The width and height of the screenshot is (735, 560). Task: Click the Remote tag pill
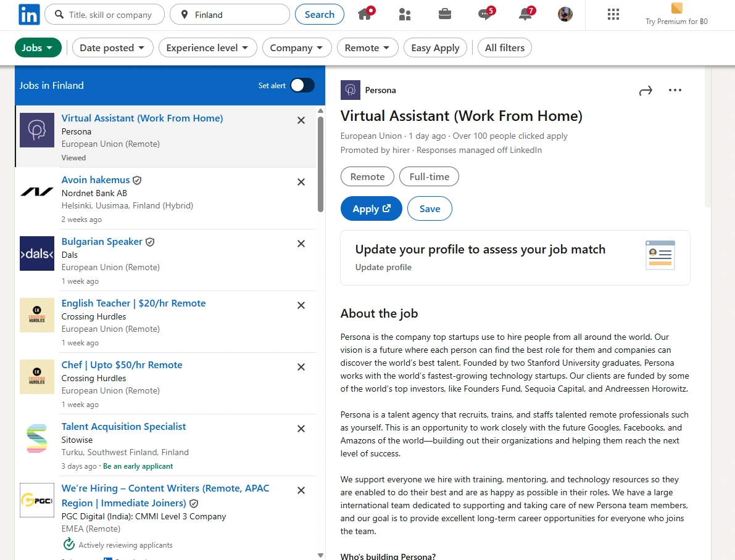(x=368, y=176)
